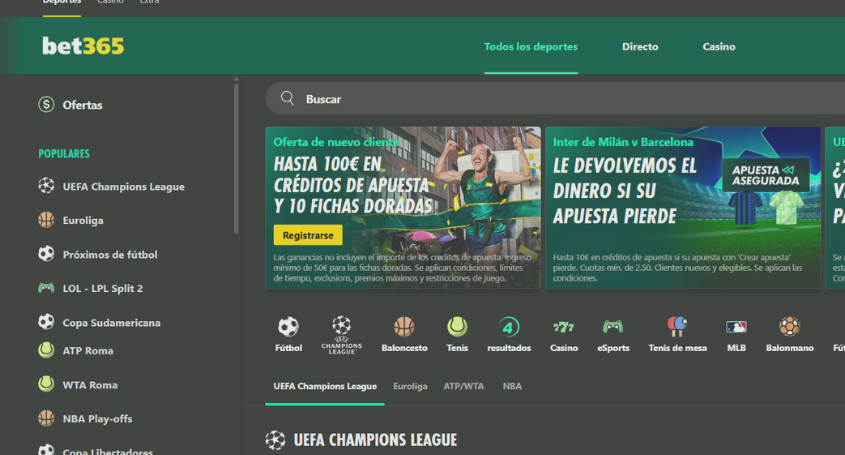Select the Baloncesto sport icon
This screenshot has width=845, height=455.
[x=404, y=326]
